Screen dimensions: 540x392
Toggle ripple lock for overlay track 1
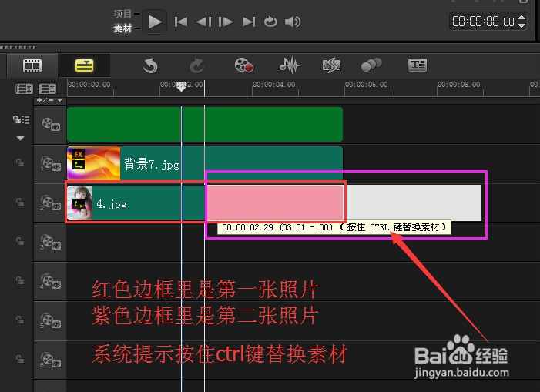20,162
